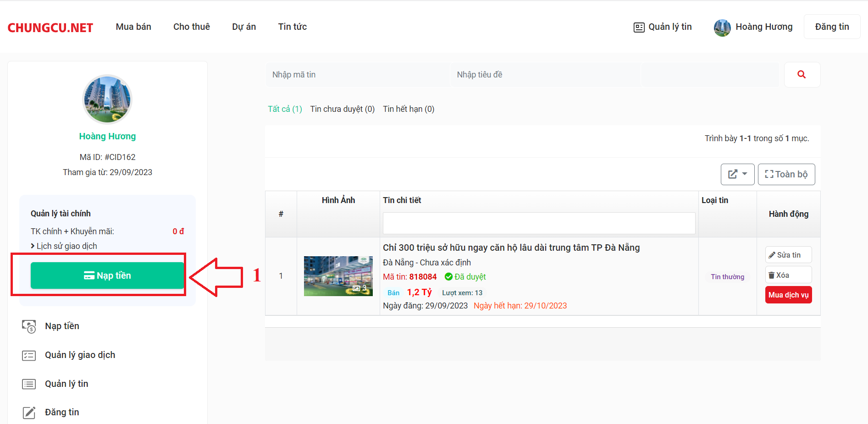Click the Nạp tiền wallet icon in sidebar menu

[x=29, y=326]
